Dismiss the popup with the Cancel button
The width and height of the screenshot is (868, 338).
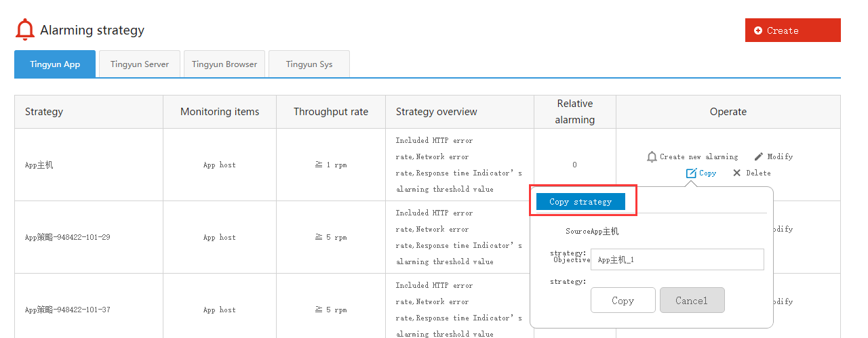(x=692, y=300)
